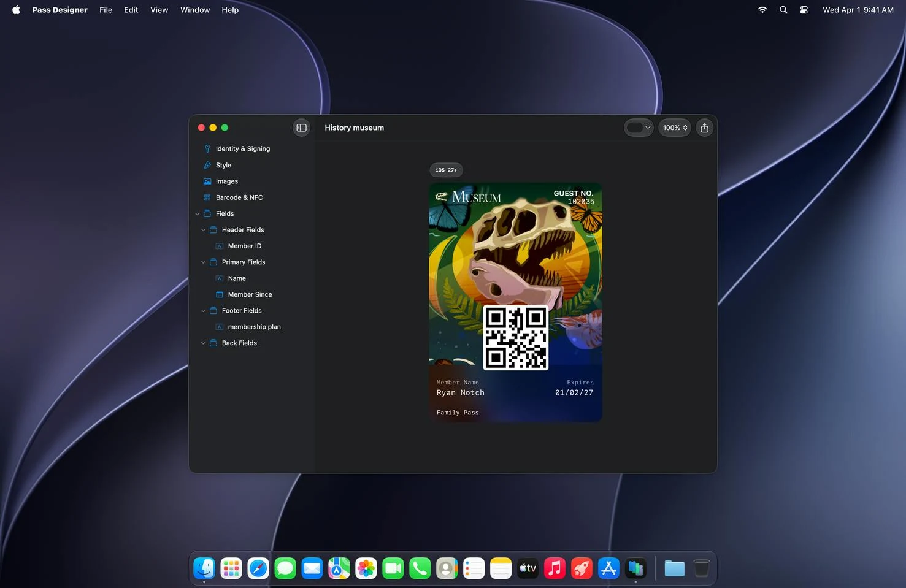Viewport: 906px width, 588px height.
Task: Open Music app in dock
Action: (x=555, y=568)
